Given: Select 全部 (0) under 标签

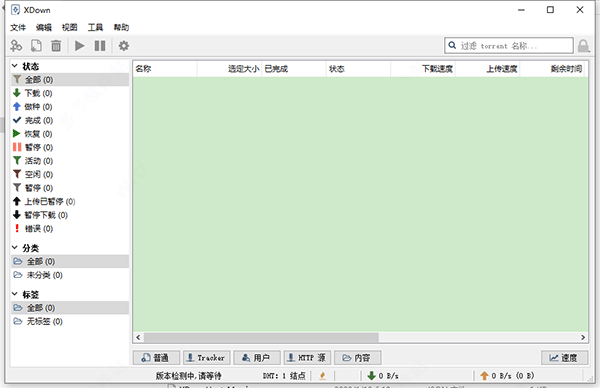Looking at the screenshot, I should pyautogui.click(x=70, y=308).
